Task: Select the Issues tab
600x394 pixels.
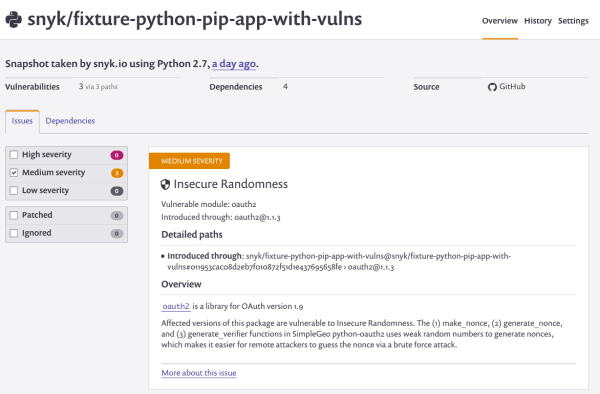Action: [22, 121]
